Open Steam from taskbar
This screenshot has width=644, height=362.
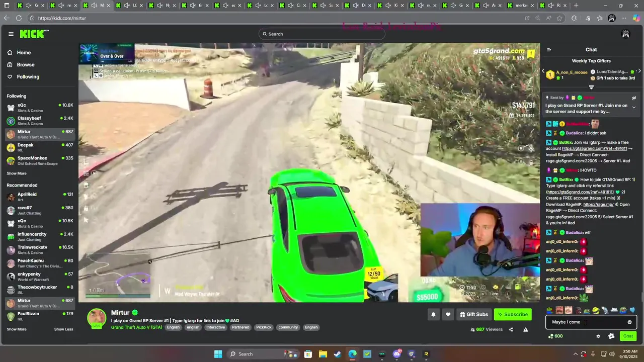point(337,354)
